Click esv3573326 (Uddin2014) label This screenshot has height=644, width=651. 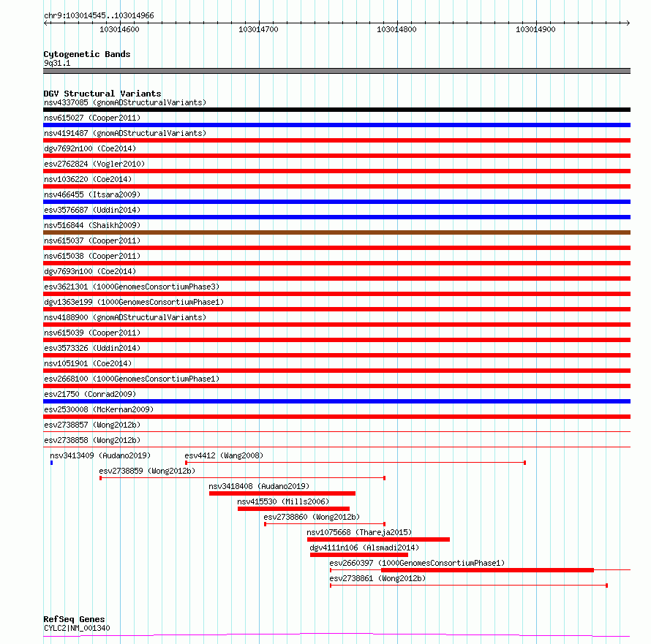coord(92,348)
